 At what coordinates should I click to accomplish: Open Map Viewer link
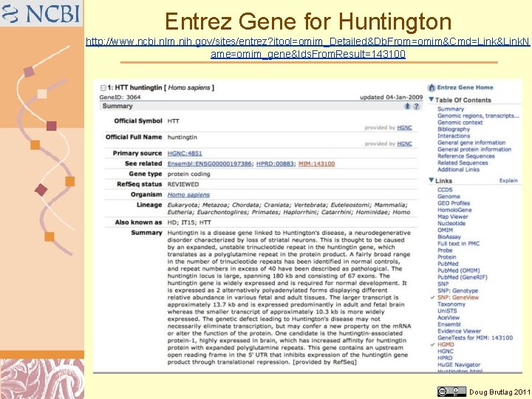point(453,216)
